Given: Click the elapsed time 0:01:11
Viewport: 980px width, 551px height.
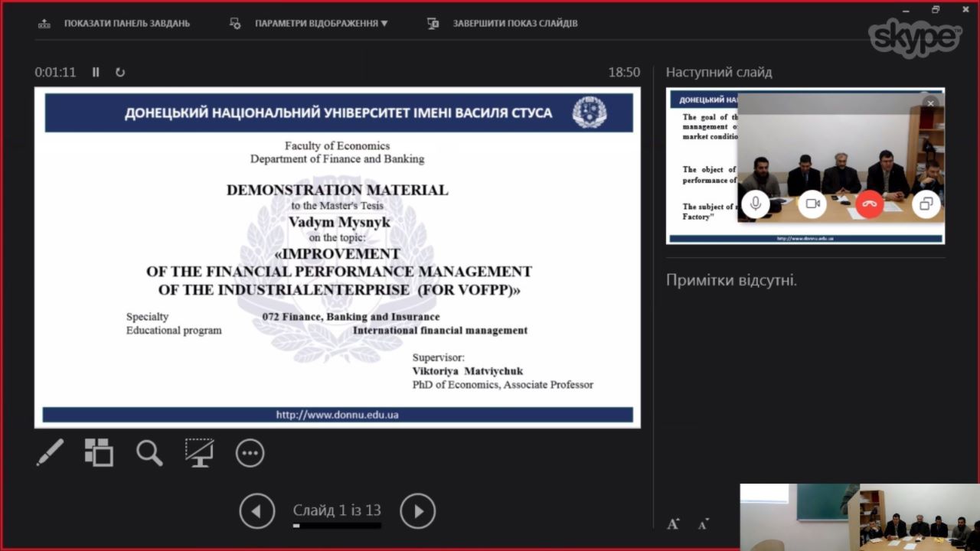Looking at the screenshot, I should coord(55,72).
